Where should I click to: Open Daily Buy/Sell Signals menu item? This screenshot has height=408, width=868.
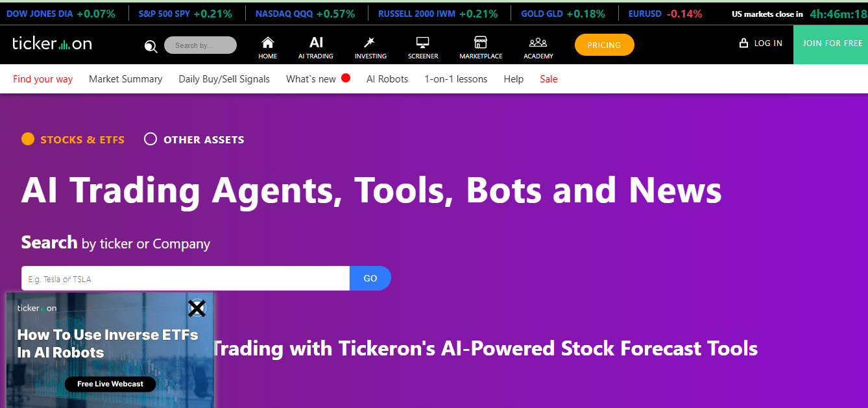(x=224, y=79)
